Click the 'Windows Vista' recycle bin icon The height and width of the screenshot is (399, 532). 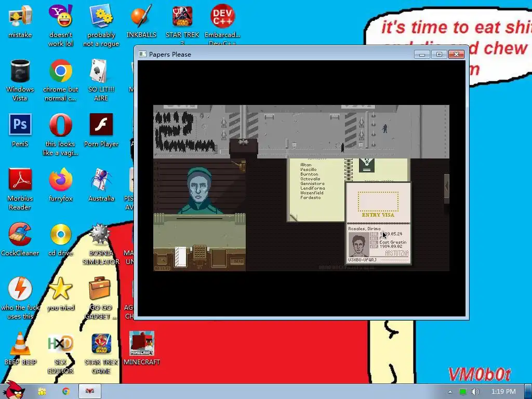pyautogui.click(x=20, y=80)
